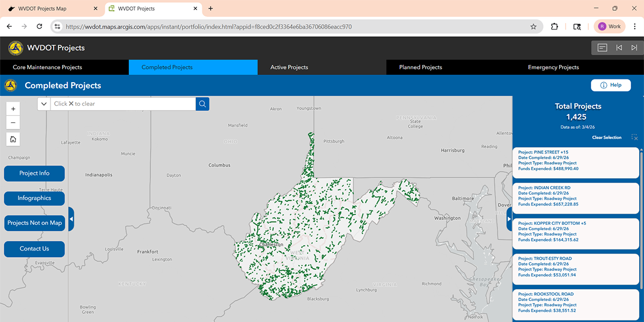Screen dimensions: 644x322
Task: Open the Work profile button
Action: (610, 26)
